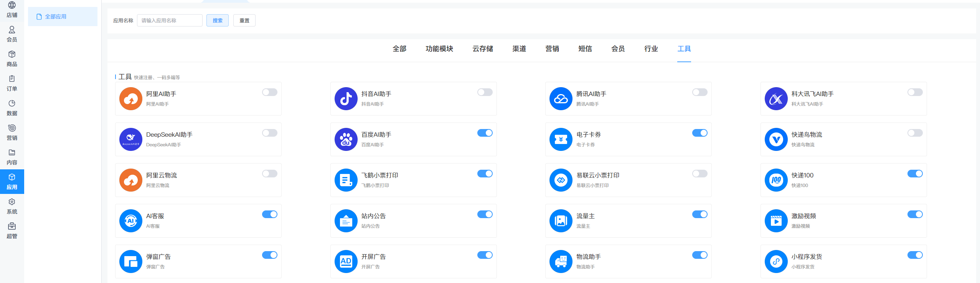Open the 会员 sidebar section
The height and width of the screenshot is (283, 980).
point(12,34)
